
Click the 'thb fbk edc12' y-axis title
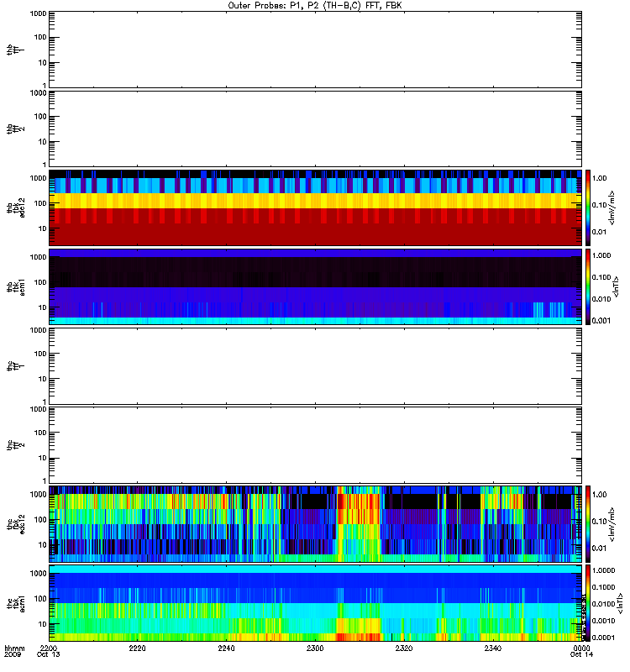click(x=15, y=207)
